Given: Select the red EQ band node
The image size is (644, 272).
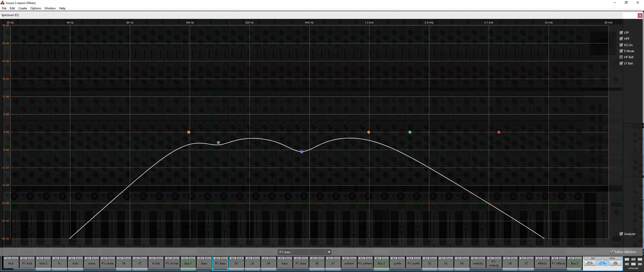Looking at the screenshot, I should (499, 132).
